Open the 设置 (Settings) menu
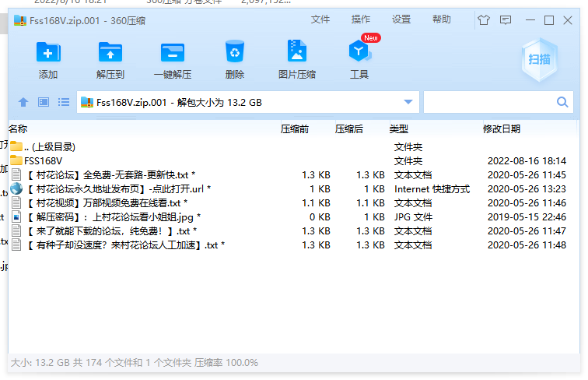 point(401,19)
